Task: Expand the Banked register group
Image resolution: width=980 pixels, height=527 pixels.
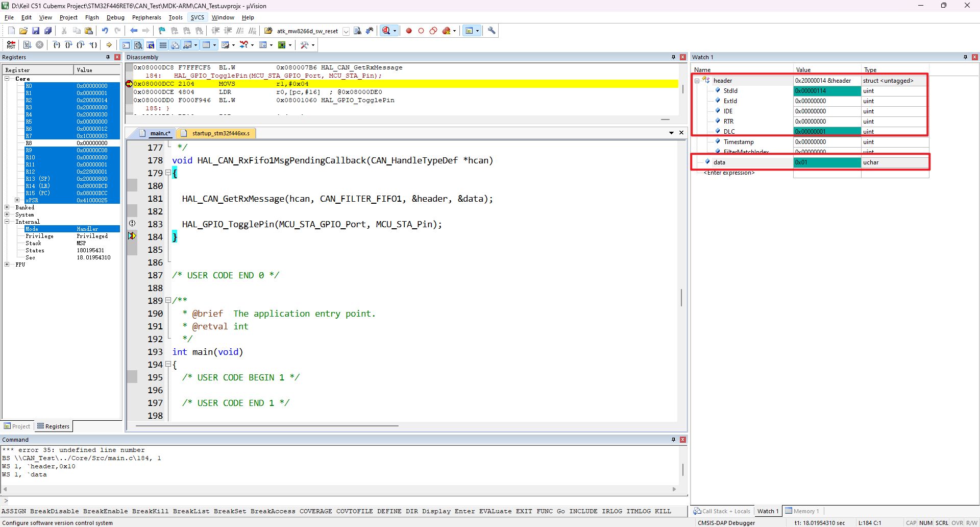Action: tap(7, 207)
